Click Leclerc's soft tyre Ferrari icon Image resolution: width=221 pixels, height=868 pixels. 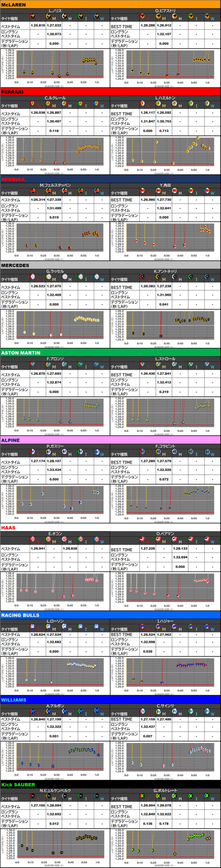[x=32, y=103]
